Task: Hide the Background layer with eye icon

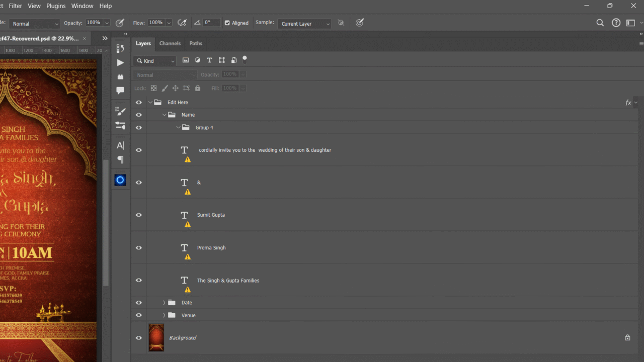Action: coord(139,338)
